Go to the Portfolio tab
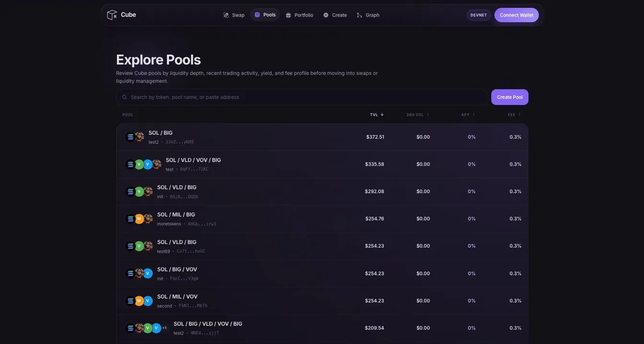The width and height of the screenshot is (644, 344). coord(299,15)
